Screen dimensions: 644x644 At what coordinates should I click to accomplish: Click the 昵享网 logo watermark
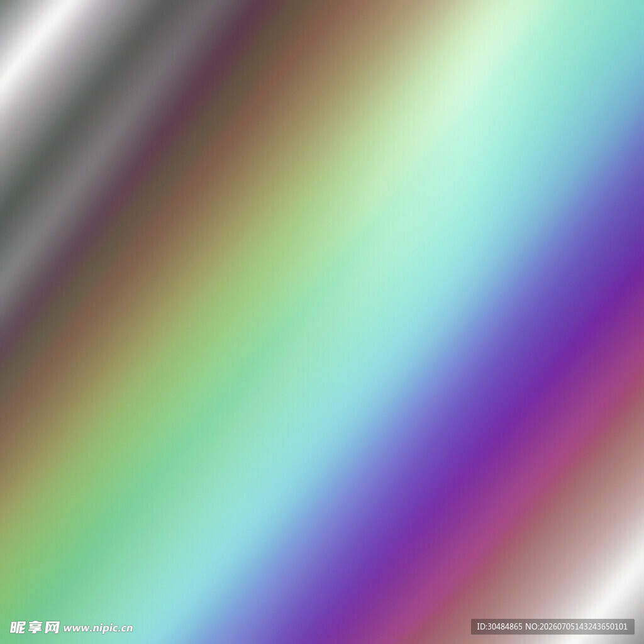pyautogui.click(x=35, y=627)
